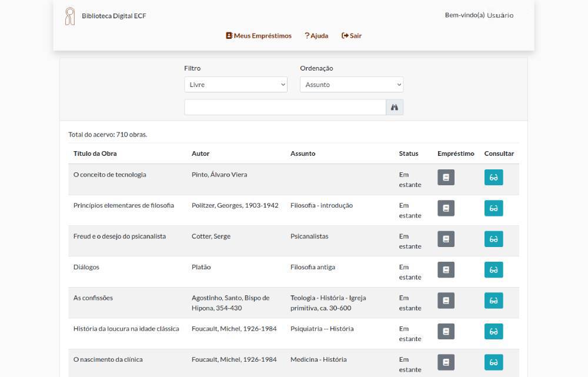Consult Princípios elementares de filosofia via glasses icon

pyautogui.click(x=493, y=208)
